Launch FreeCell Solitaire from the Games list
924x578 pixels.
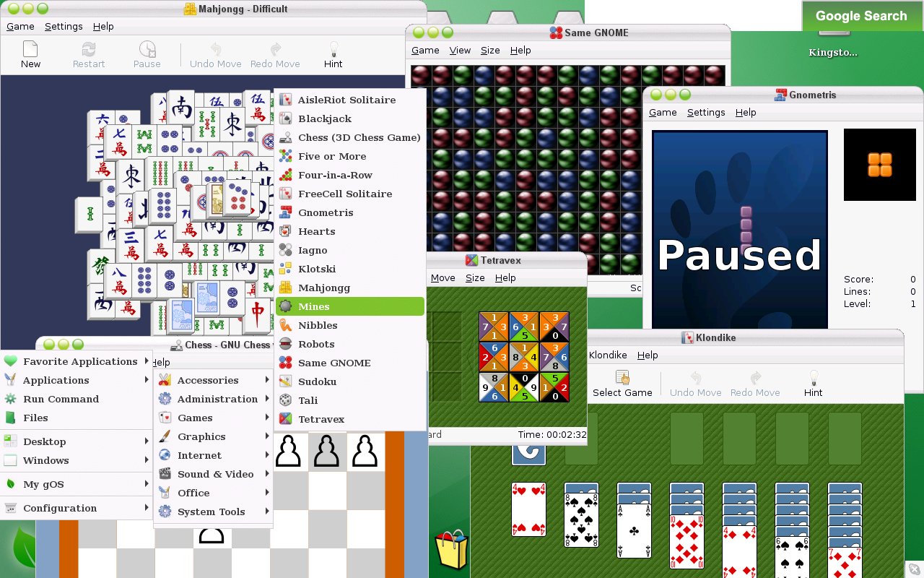click(351, 194)
